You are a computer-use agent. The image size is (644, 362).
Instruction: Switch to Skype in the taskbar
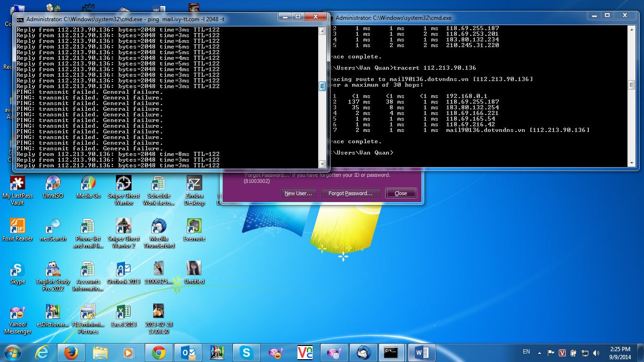pyautogui.click(x=246, y=352)
